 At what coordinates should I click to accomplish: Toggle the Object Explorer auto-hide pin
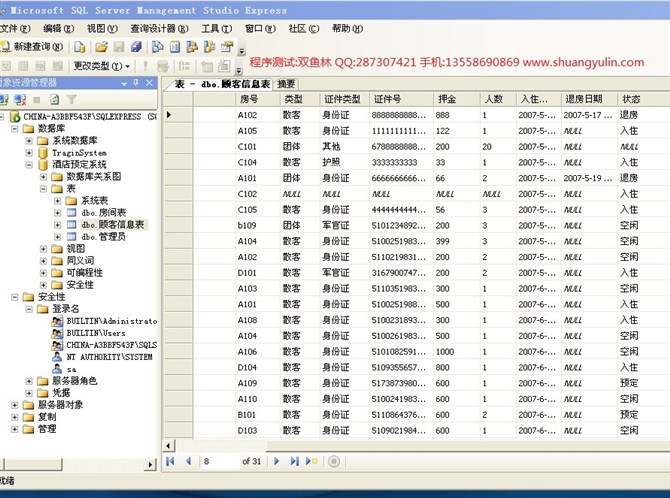pyautogui.click(x=136, y=83)
